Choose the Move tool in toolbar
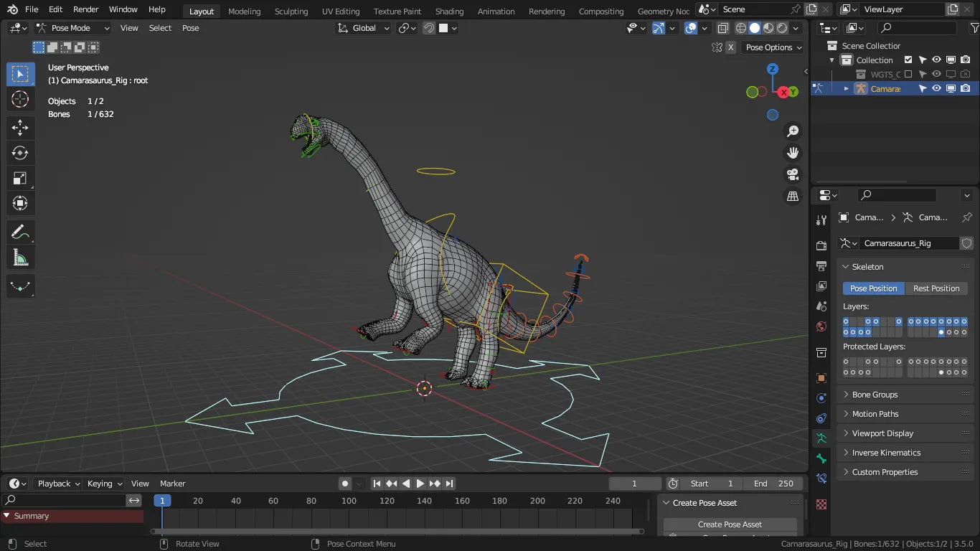The width and height of the screenshot is (980, 551). click(x=20, y=128)
